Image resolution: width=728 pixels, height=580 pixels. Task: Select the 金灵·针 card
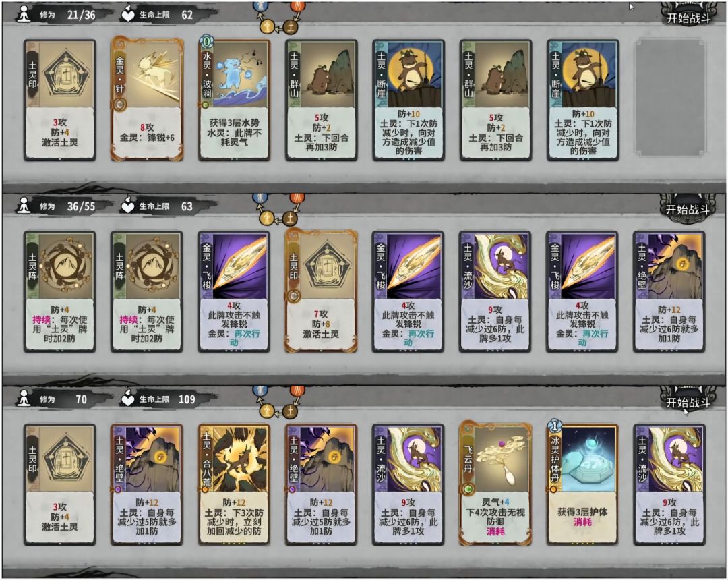[x=147, y=100]
